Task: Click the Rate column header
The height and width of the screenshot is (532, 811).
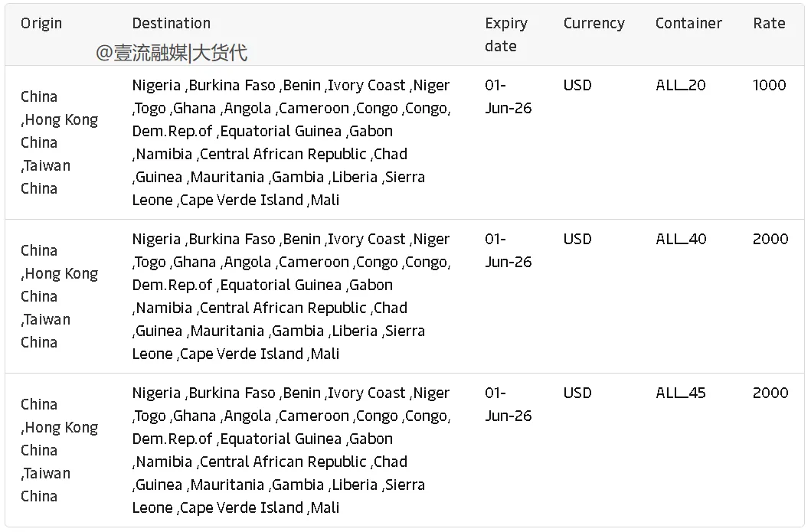Action: coord(769,23)
